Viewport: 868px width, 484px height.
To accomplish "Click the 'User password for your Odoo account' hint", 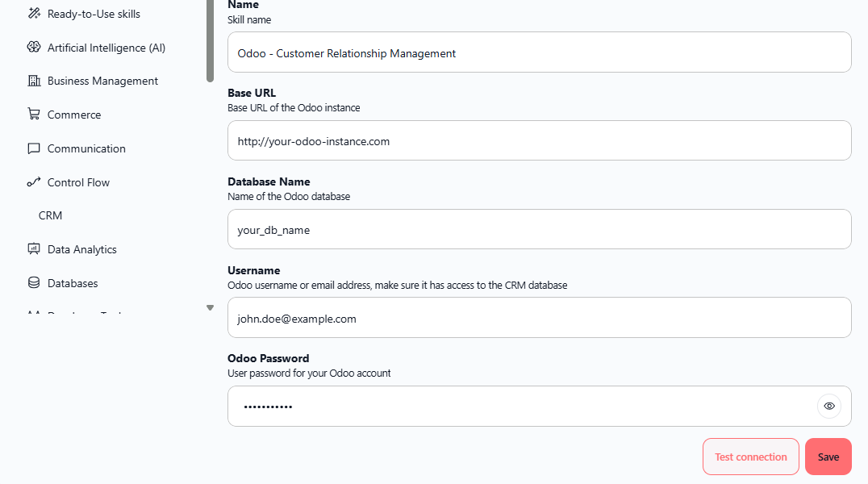I will 309,373.
